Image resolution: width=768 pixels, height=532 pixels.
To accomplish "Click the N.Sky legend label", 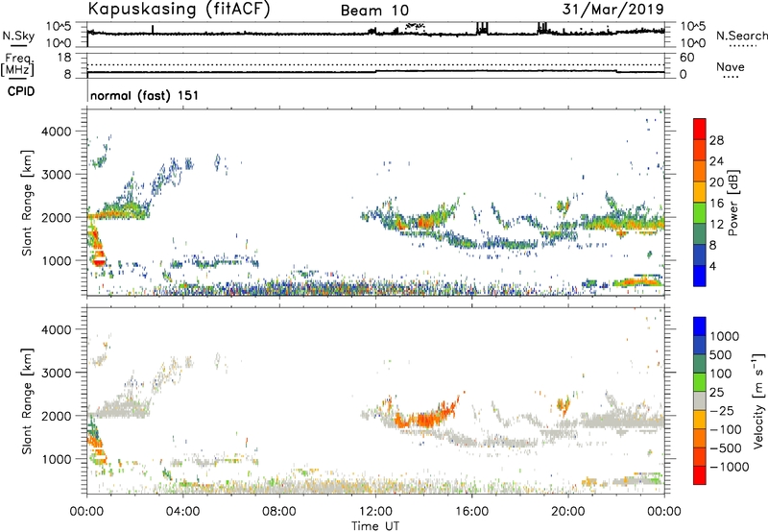I will [18, 36].
